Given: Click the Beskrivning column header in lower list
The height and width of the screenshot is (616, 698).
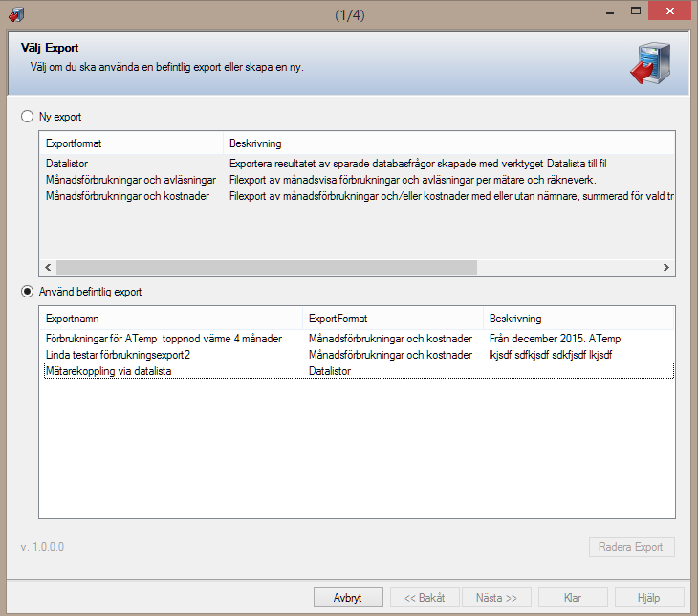Looking at the screenshot, I should (578, 319).
